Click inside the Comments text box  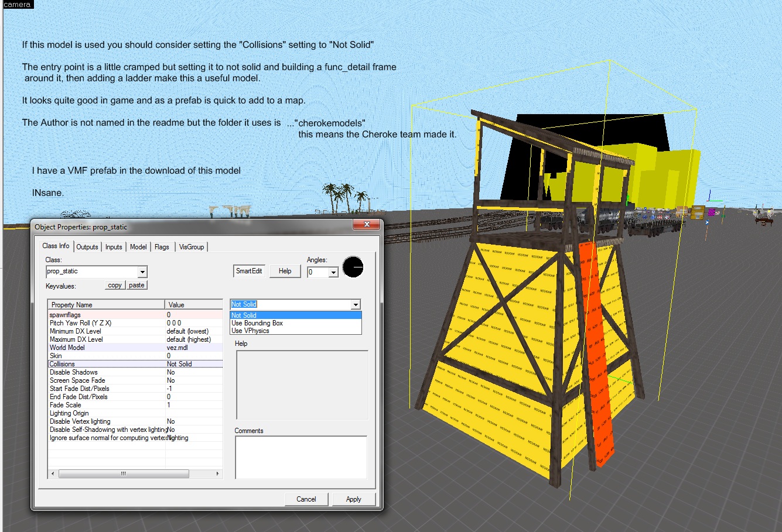pyautogui.click(x=300, y=457)
